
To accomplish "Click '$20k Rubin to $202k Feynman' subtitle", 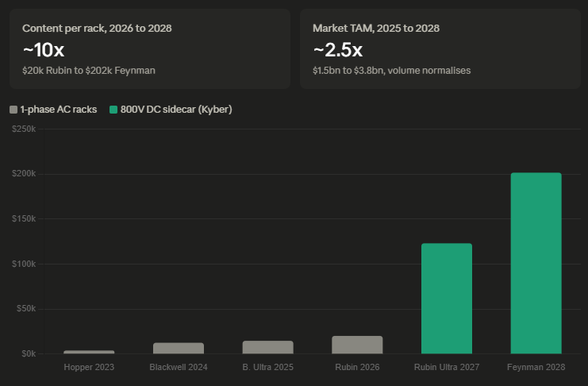I will pos(89,71).
